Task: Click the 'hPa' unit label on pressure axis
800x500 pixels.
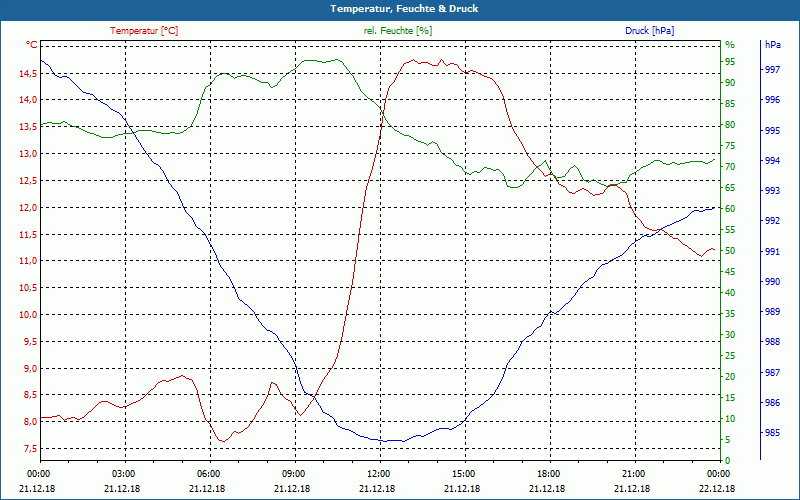Action: [x=772, y=45]
